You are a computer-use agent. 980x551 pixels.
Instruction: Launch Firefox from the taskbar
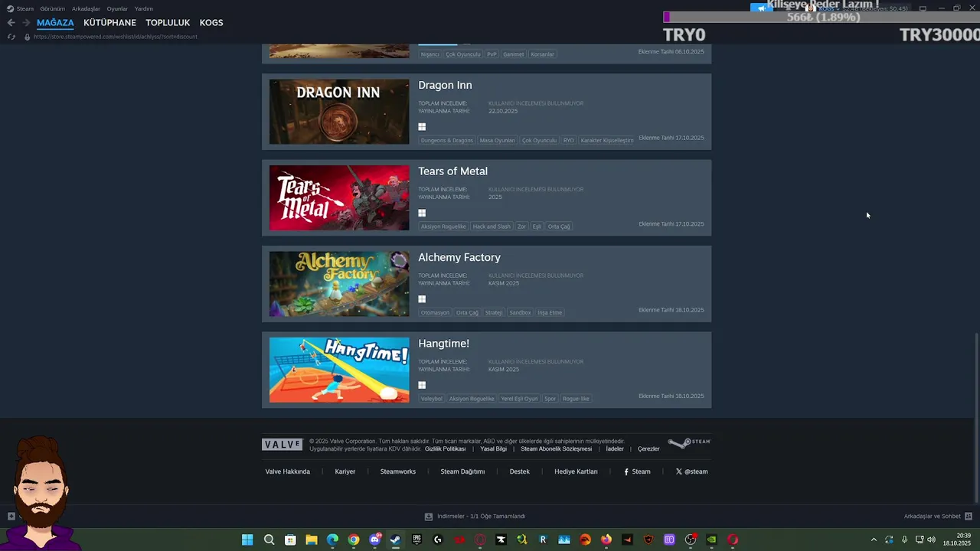[x=606, y=540]
